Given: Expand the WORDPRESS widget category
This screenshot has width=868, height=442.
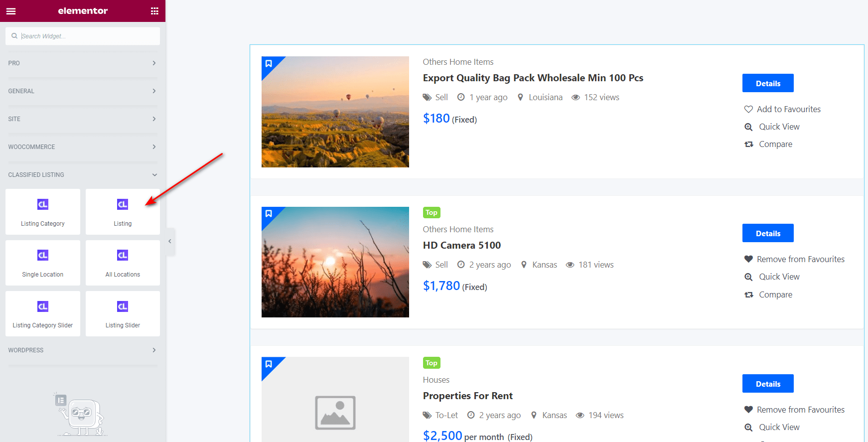Looking at the screenshot, I should click(83, 350).
